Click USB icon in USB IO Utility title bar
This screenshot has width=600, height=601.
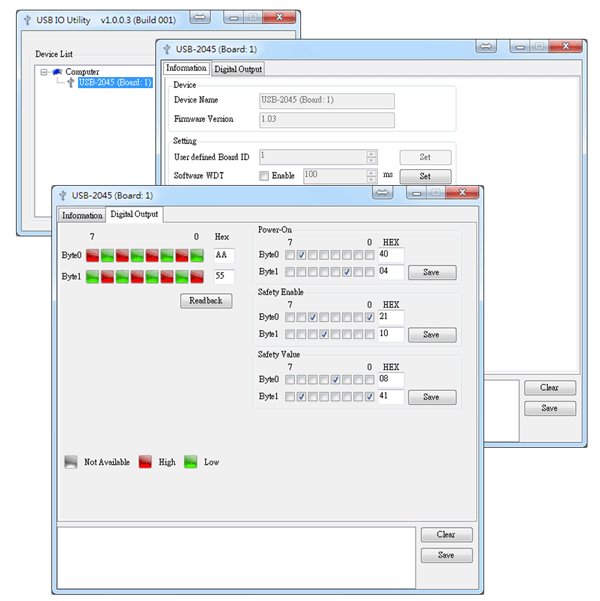[x=27, y=20]
